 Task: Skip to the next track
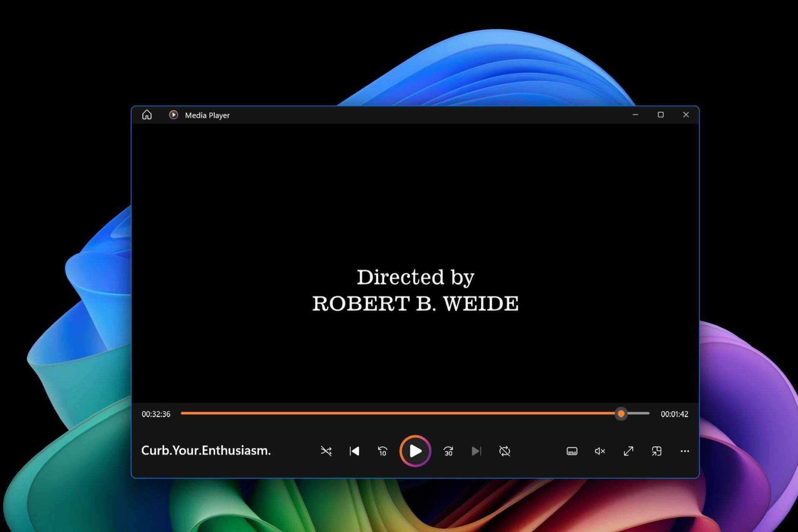click(x=476, y=451)
